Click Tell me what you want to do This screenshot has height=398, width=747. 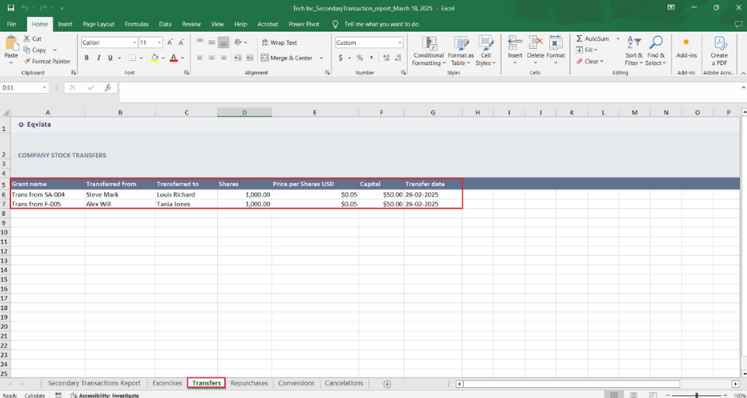click(x=382, y=24)
